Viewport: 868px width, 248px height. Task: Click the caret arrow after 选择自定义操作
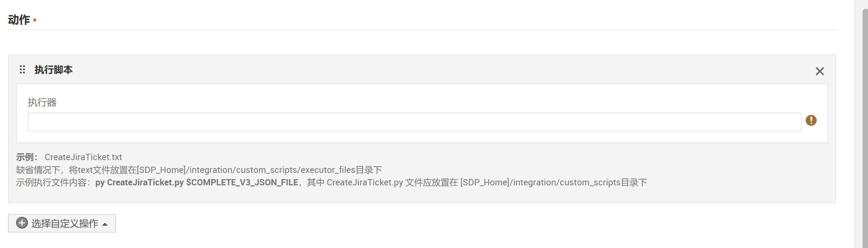point(105,224)
